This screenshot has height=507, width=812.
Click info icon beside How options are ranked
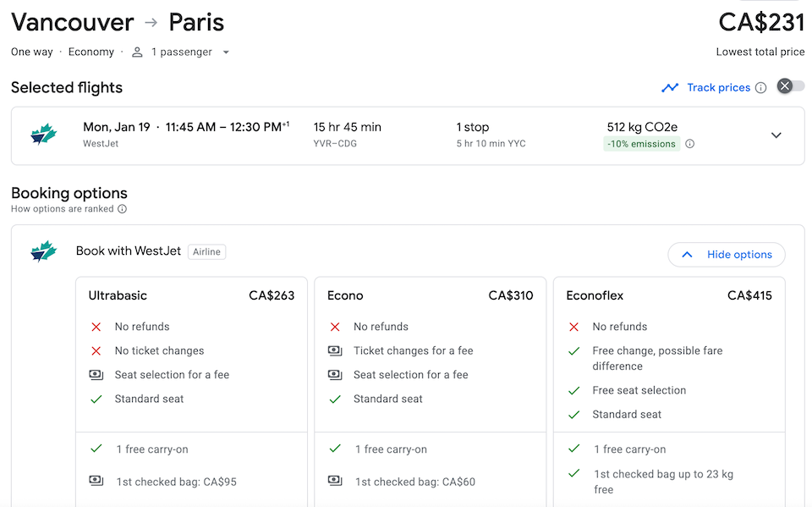pyautogui.click(x=122, y=209)
